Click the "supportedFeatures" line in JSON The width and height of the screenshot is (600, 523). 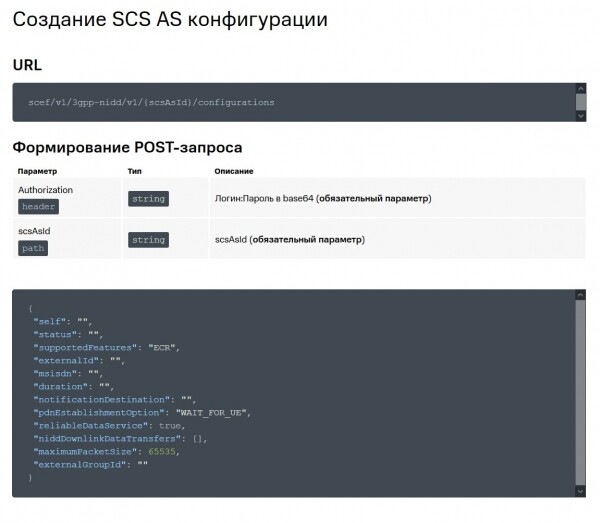coord(105,347)
